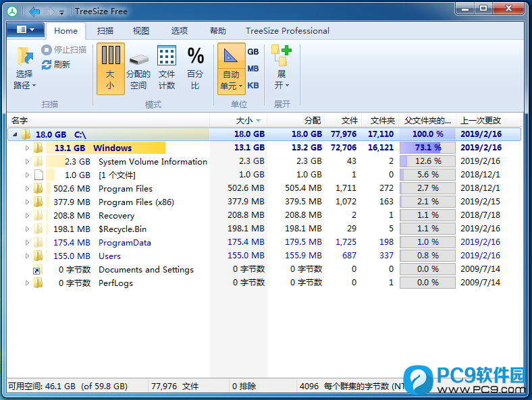
Task: Expand the $Recycle.Bin node
Action: [x=27, y=229]
